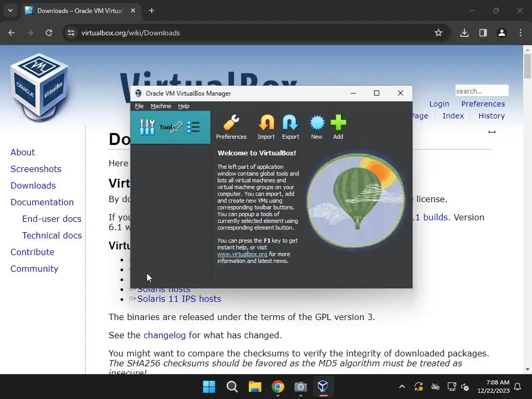Select the Tools item in left pane
532x399 pixels.
[x=170, y=127]
